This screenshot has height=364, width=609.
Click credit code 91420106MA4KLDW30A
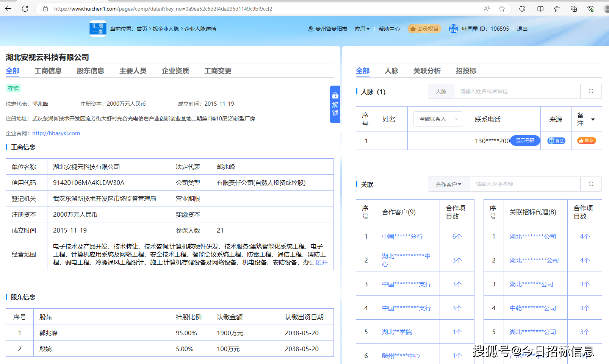click(x=89, y=183)
